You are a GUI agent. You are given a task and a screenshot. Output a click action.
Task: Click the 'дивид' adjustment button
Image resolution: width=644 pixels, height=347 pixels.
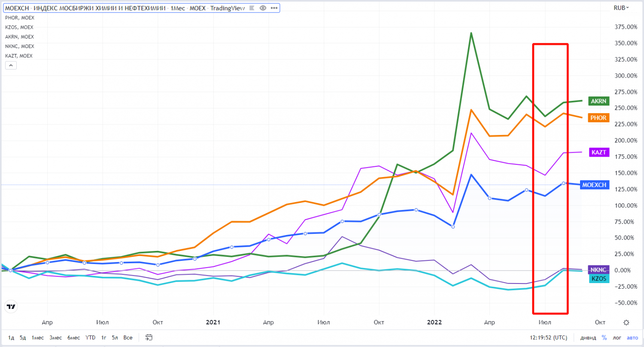click(x=588, y=338)
